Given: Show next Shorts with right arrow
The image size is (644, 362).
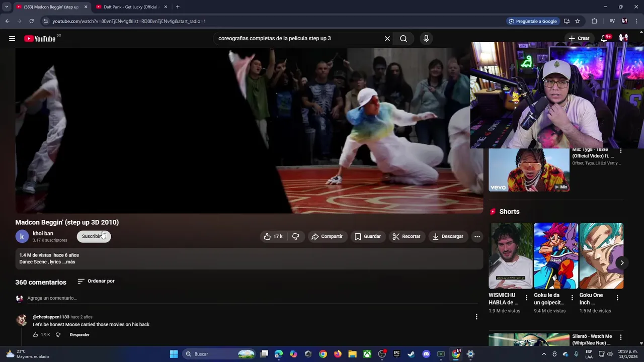Looking at the screenshot, I should (622, 262).
